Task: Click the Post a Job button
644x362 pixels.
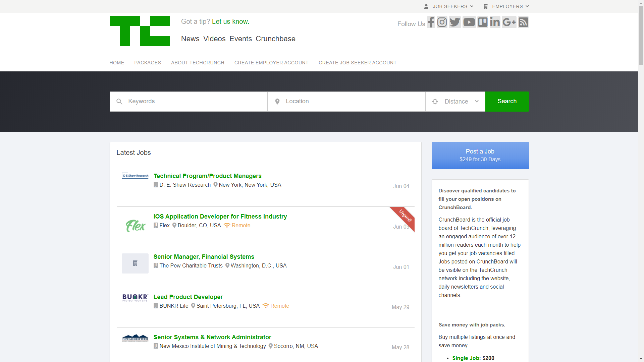Action: (x=480, y=156)
